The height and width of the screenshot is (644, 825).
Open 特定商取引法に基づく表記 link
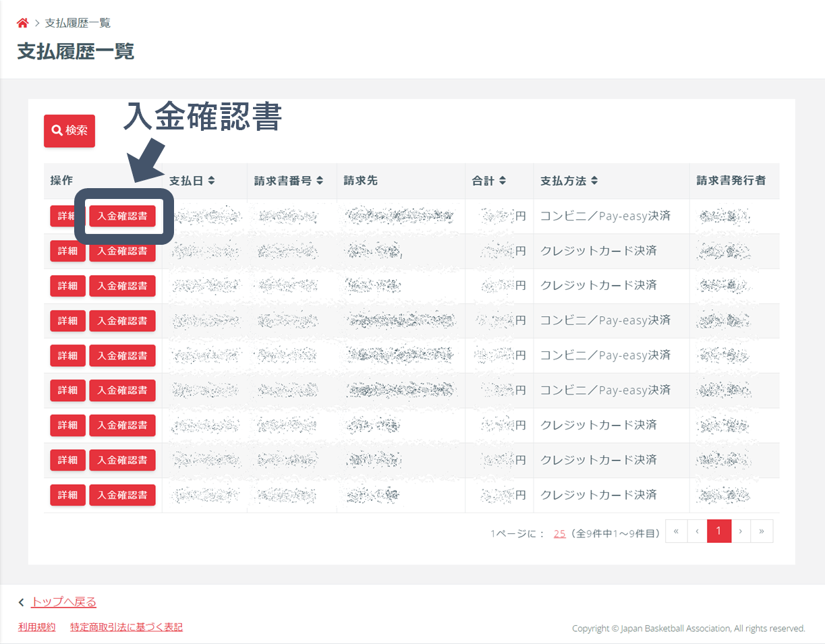point(126,627)
